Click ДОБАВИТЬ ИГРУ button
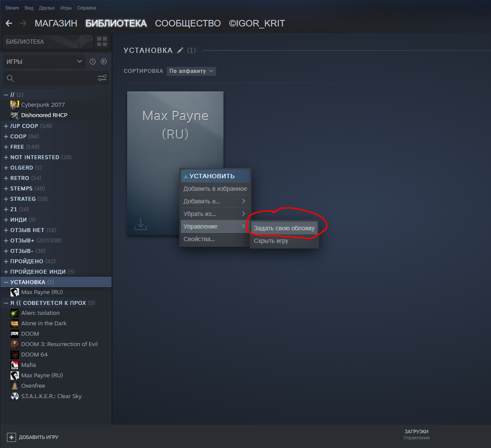 click(x=33, y=437)
